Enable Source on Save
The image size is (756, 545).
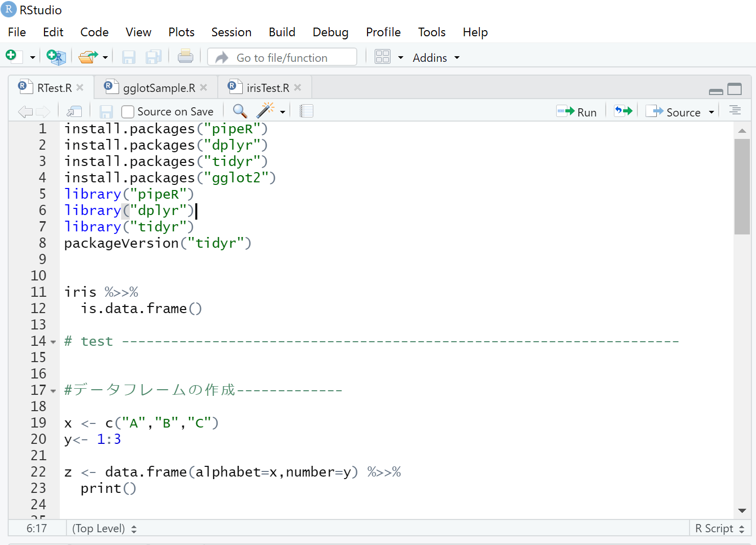point(127,111)
